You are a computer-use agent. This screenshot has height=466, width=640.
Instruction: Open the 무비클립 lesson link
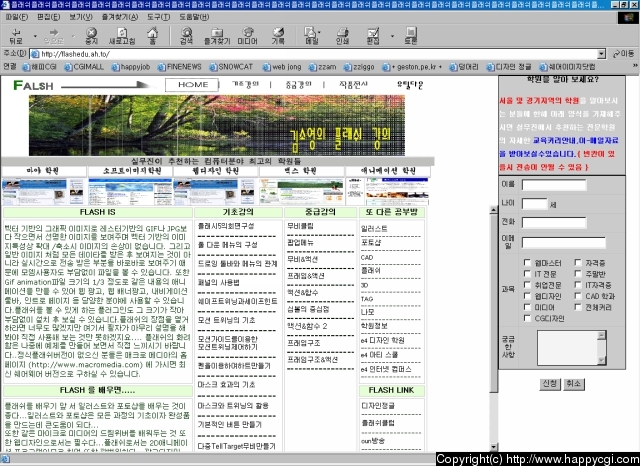point(300,226)
